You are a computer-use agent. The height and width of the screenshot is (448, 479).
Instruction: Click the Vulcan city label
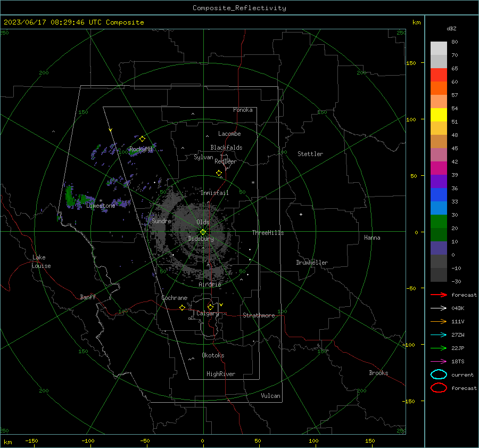click(x=270, y=396)
